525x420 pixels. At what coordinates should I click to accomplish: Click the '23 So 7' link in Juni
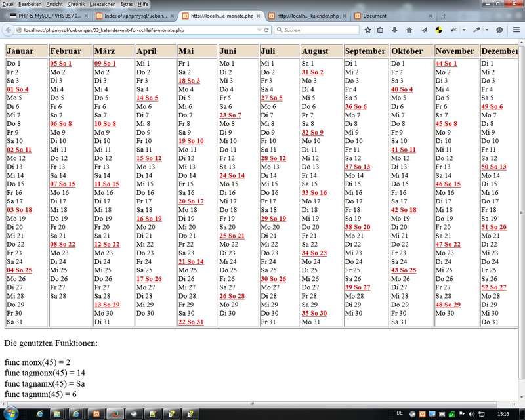[x=230, y=115]
